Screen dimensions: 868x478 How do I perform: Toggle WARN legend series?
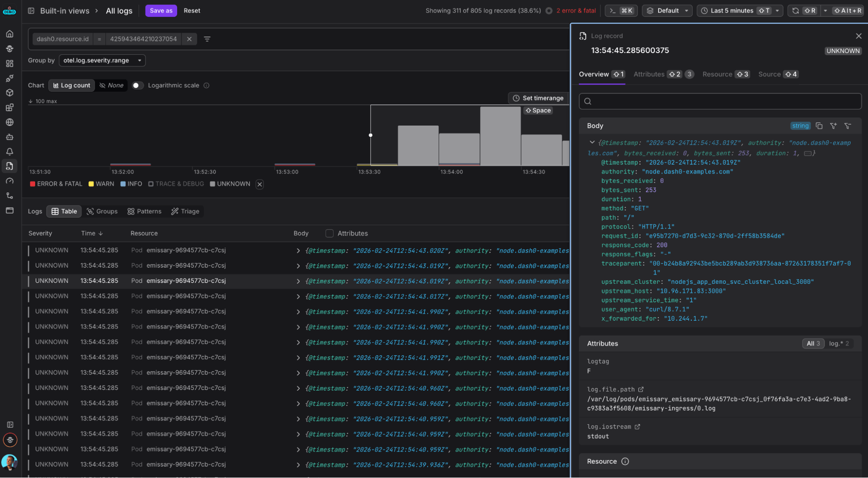(101, 184)
